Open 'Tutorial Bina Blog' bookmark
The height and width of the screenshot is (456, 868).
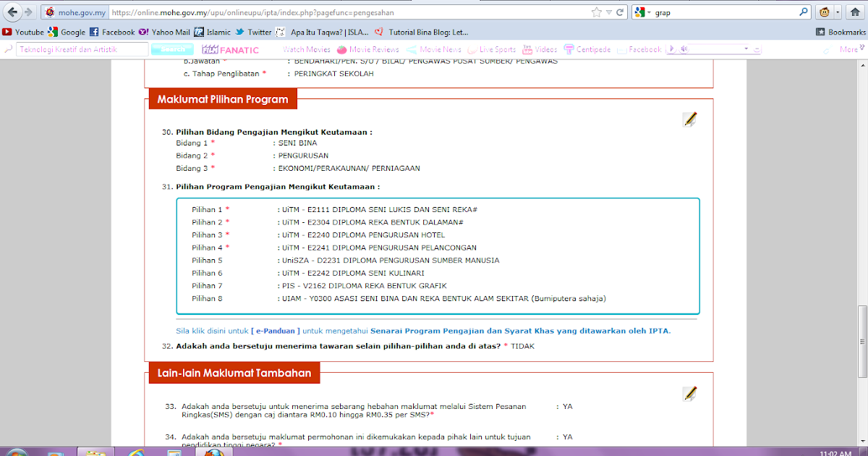click(x=421, y=32)
